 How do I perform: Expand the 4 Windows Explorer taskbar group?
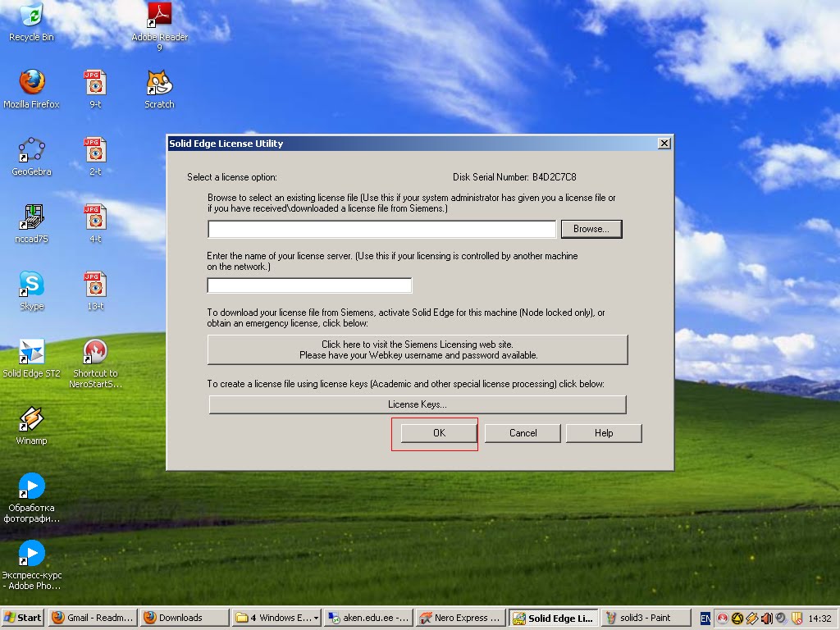[x=277, y=618]
